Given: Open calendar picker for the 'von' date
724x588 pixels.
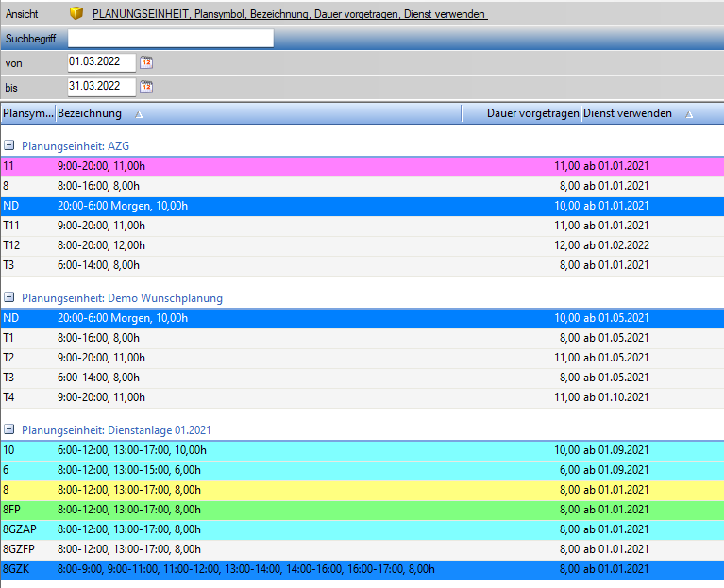Looking at the screenshot, I should click(x=146, y=62).
